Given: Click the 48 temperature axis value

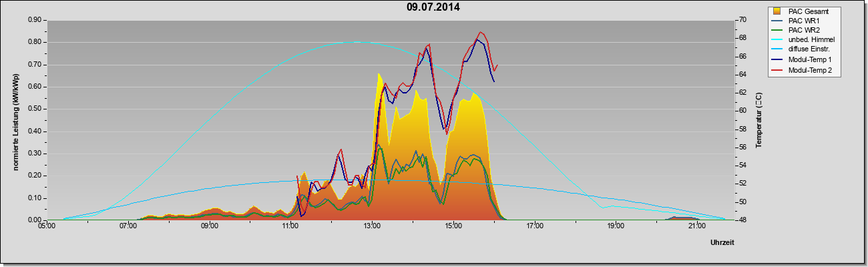Looking at the screenshot, I should [742, 220].
